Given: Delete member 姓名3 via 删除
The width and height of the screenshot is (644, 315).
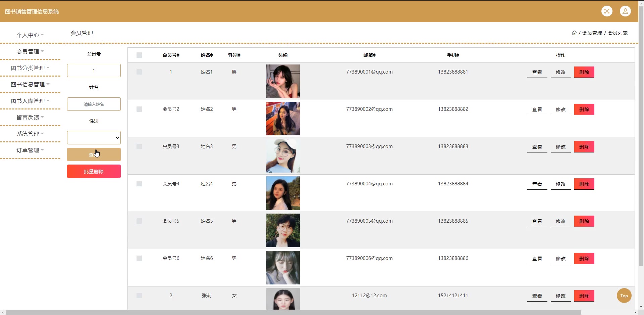Looking at the screenshot, I should [x=584, y=147].
